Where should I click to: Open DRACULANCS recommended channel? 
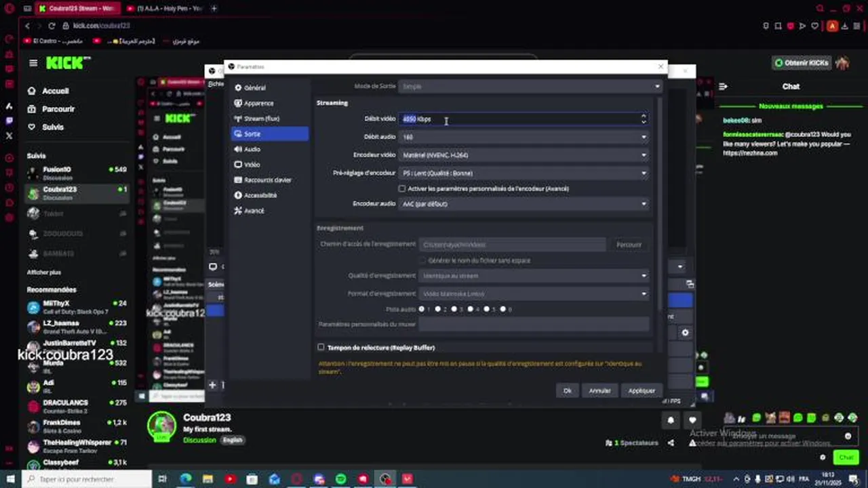tap(77, 406)
